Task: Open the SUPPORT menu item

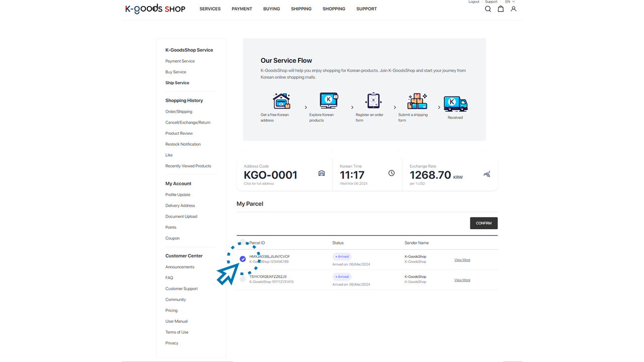Action: click(366, 9)
